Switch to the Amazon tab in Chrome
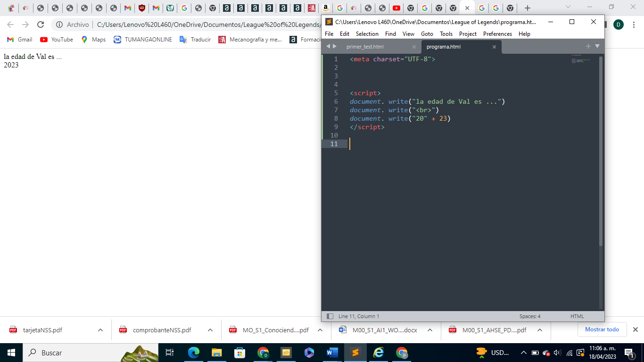 pyautogui.click(x=325, y=8)
